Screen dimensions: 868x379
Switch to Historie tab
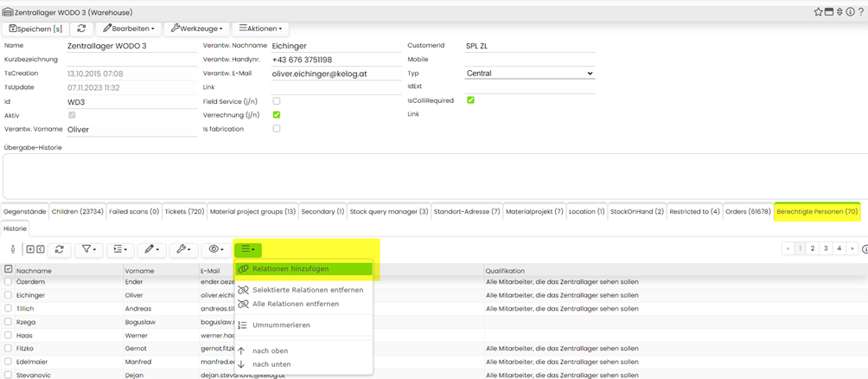coord(15,228)
